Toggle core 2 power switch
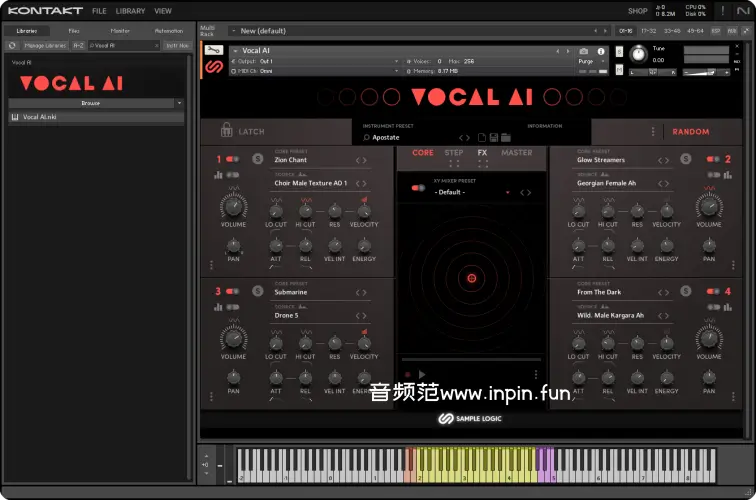The image size is (756, 500). [x=713, y=159]
